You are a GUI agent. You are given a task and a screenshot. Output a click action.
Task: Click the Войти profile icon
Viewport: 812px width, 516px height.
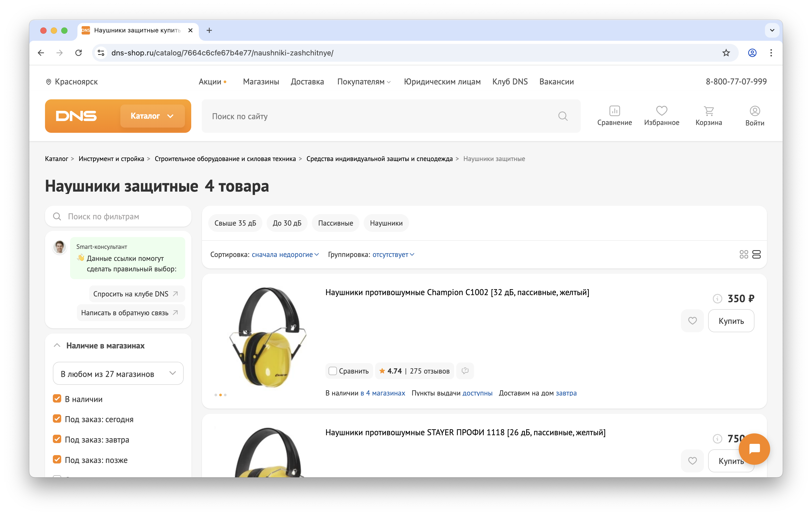[754, 116]
